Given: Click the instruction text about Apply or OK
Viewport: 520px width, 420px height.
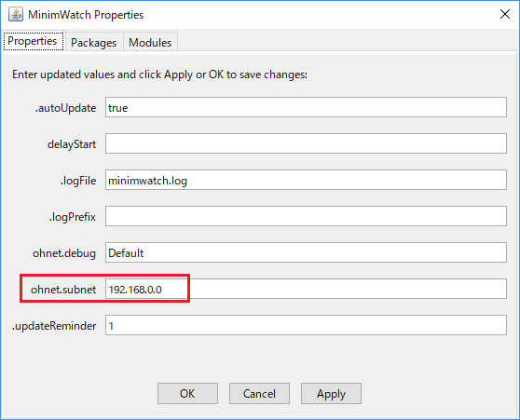Looking at the screenshot, I should point(160,75).
